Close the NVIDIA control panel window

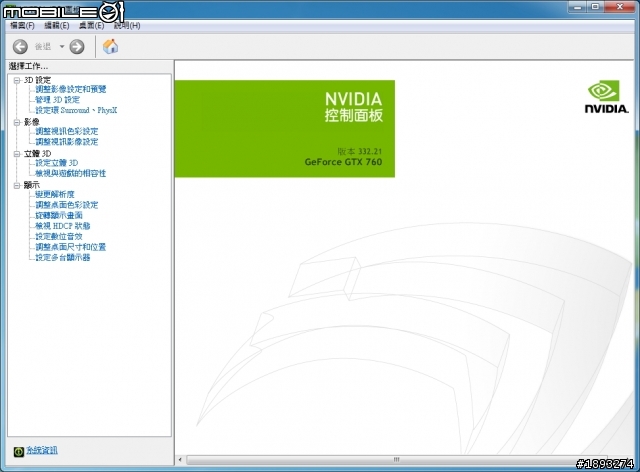tap(620, 7)
